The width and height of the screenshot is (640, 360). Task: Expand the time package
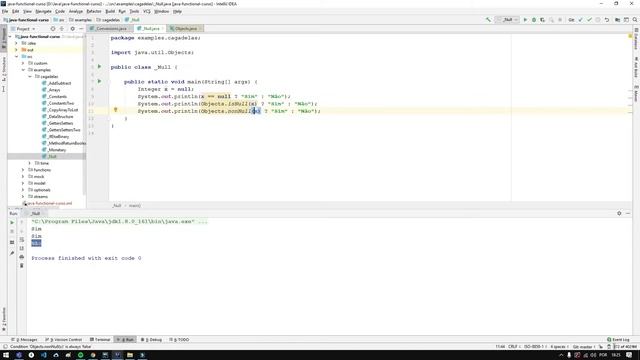(x=30, y=163)
